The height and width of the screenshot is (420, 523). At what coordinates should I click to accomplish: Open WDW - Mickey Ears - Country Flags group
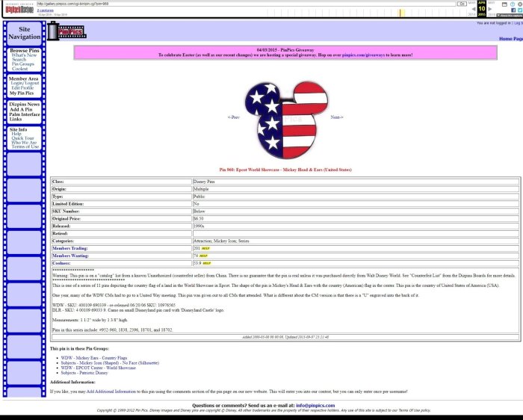[x=94, y=358]
